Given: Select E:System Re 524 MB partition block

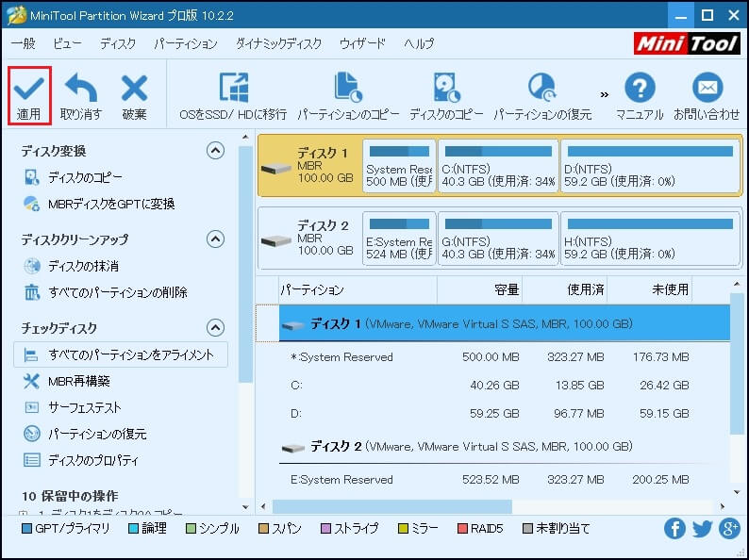Looking at the screenshot, I should pyautogui.click(x=399, y=239).
